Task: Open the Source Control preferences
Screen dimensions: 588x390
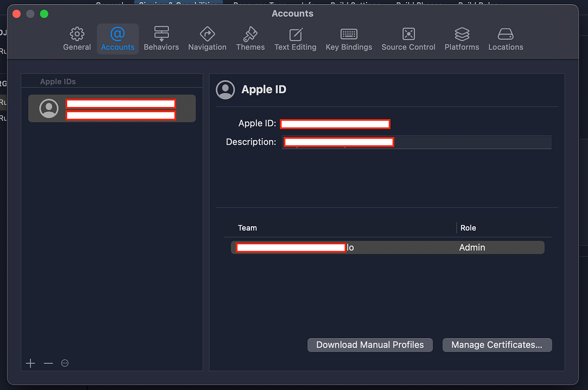Action: (408, 38)
